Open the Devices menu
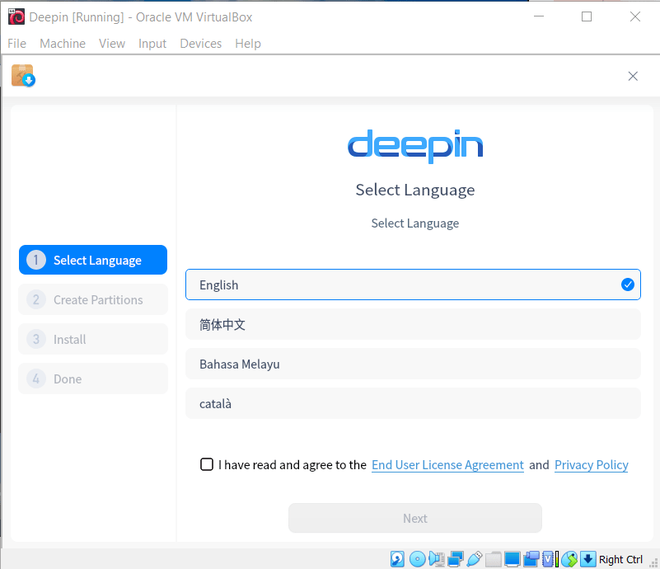Viewport: 660px width, 569px height. pyautogui.click(x=201, y=43)
